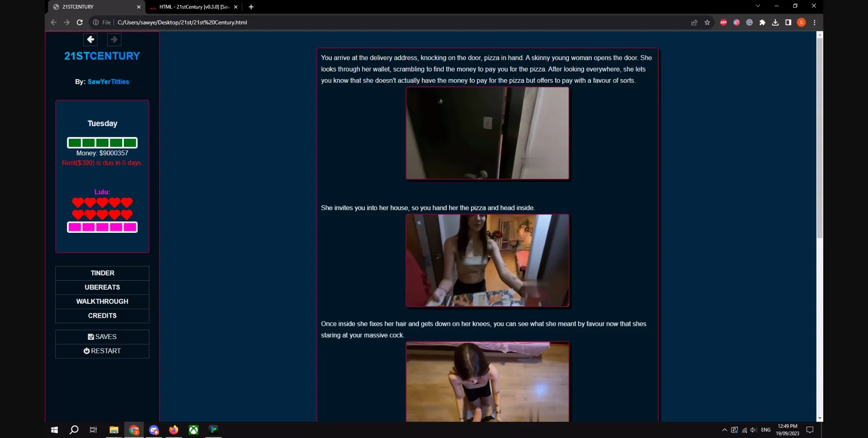Open volume control in the system tray
Screen dimensions: 868x438
pos(754,430)
